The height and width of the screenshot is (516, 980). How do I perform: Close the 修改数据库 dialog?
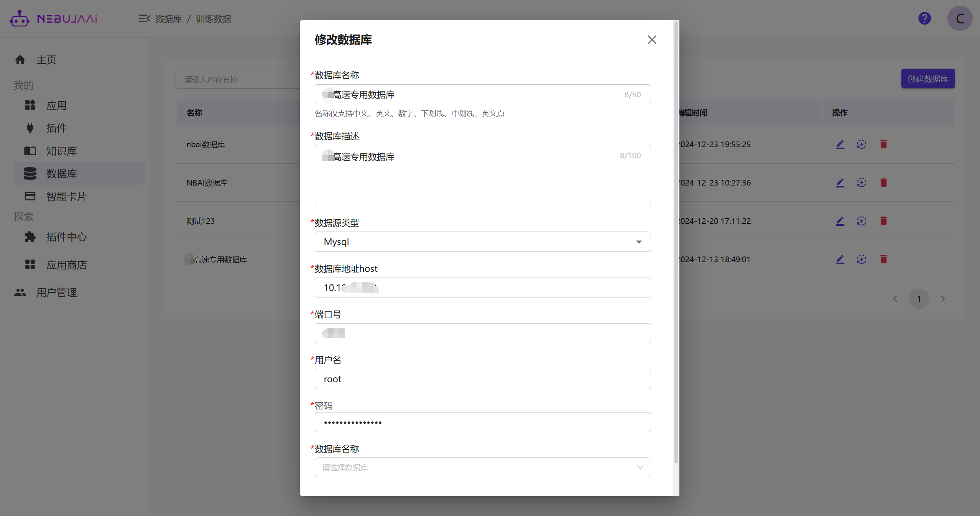652,40
